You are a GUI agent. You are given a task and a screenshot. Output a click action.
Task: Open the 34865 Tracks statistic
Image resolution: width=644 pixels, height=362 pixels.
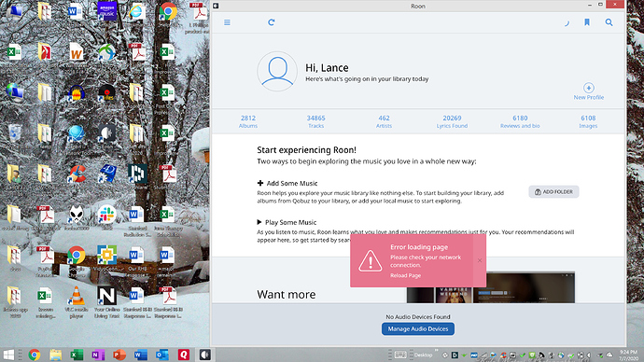(x=315, y=121)
